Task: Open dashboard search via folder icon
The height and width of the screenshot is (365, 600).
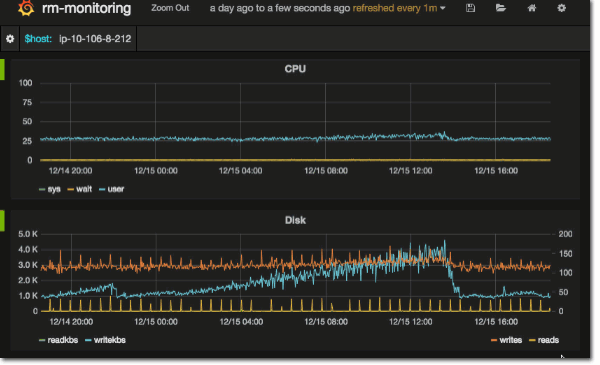Action: pyautogui.click(x=501, y=8)
